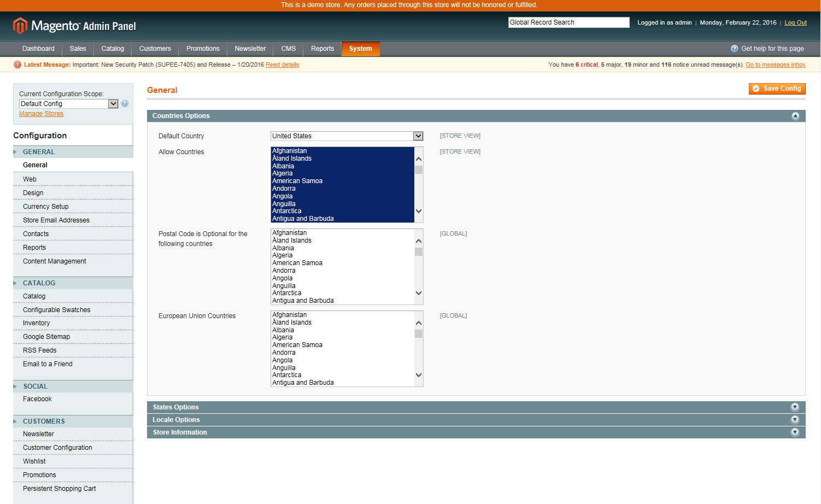Image resolution: width=821 pixels, height=504 pixels.
Task: Click the Latest Message alert icon
Action: coord(17,65)
